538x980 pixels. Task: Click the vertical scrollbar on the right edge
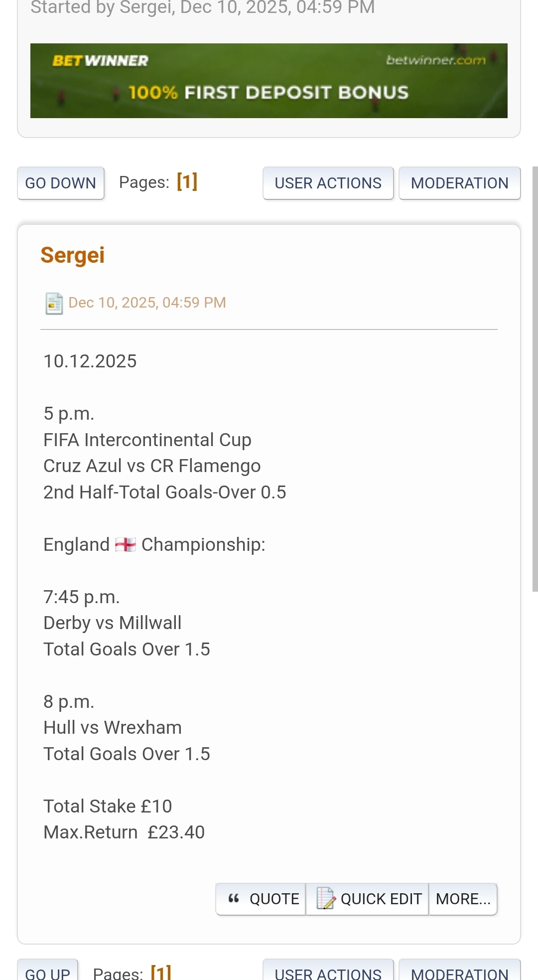pyautogui.click(x=535, y=379)
